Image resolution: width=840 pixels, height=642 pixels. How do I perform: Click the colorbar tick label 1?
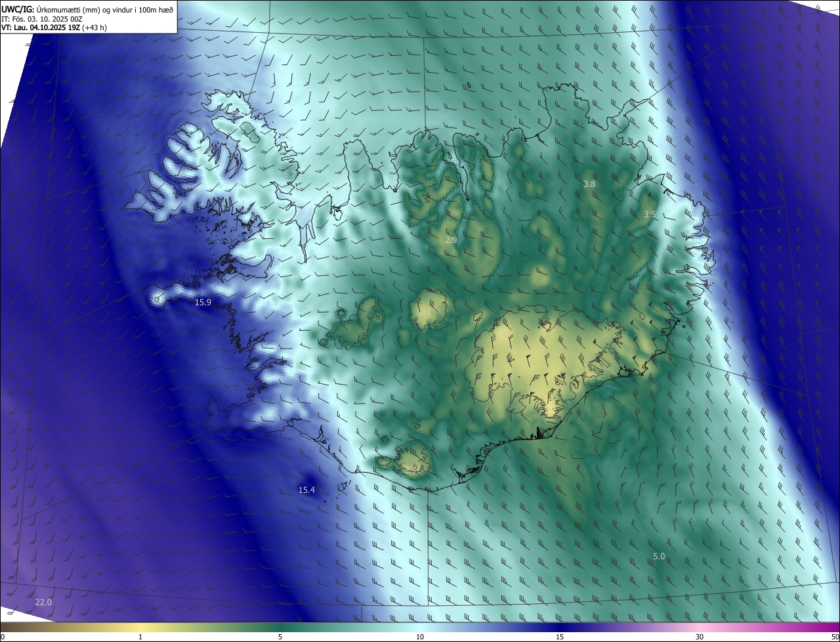(140, 637)
